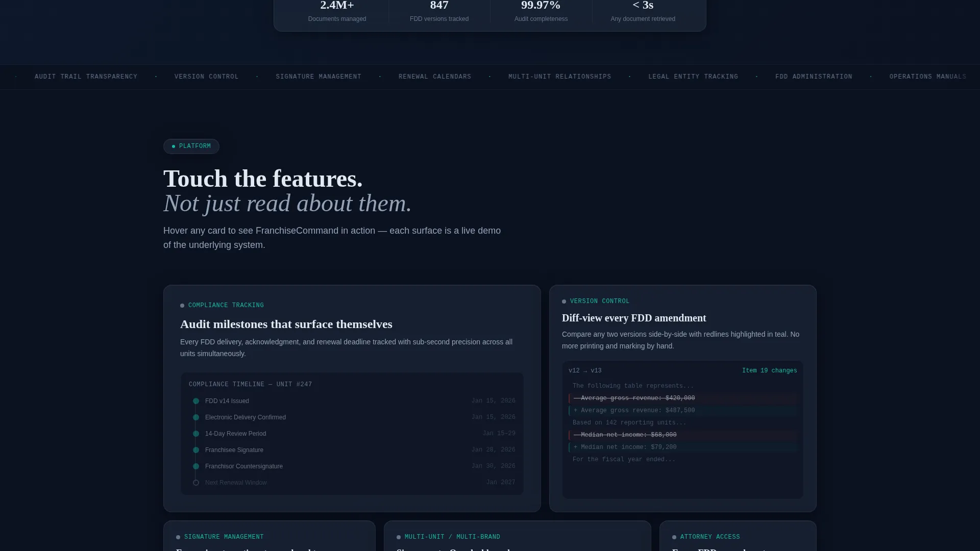980x551 pixels.
Task: Select the 'Next Renewal Window' entry text
Action: click(236, 483)
